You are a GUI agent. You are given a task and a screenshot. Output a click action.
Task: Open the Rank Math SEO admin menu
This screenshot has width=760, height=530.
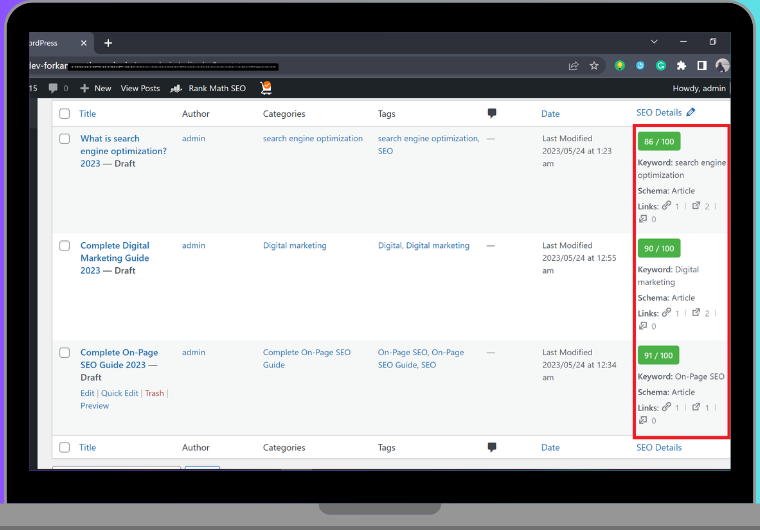click(x=208, y=88)
